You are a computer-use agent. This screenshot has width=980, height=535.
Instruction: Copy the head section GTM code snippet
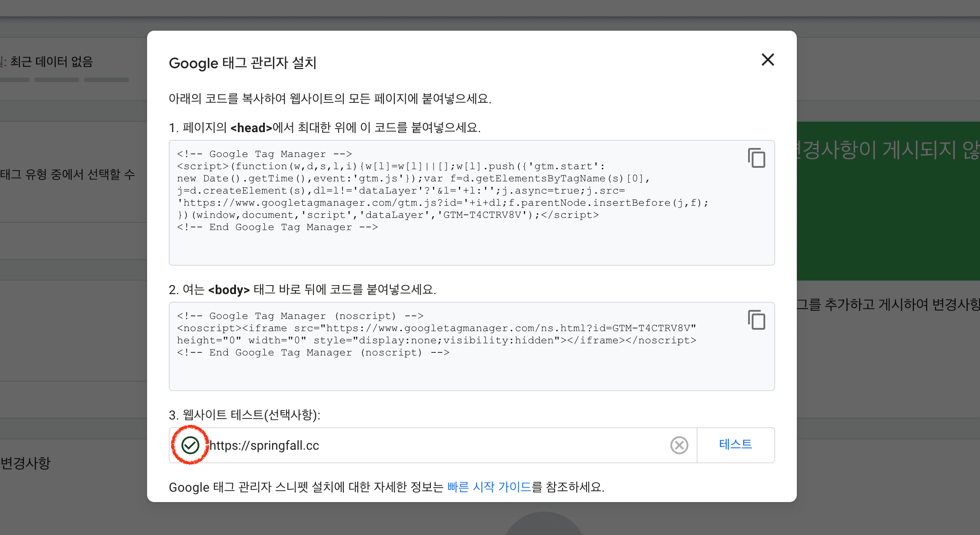pos(756,158)
